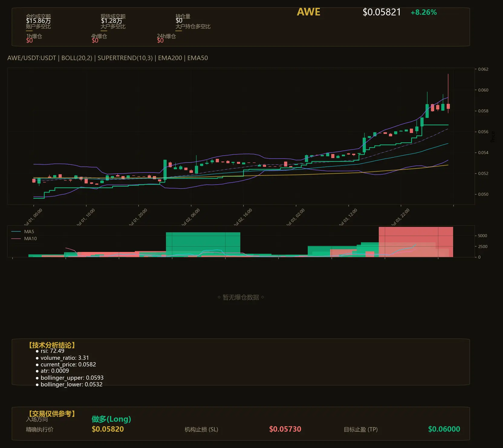Select the $15.86万 contract volume value

(38, 21)
